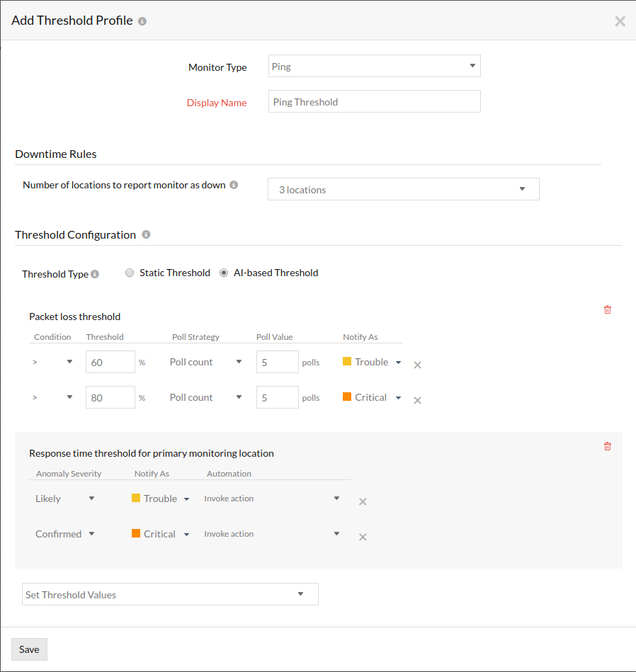Open Invoke action dropdown for Likely row
636x672 pixels.
pos(272,499)
